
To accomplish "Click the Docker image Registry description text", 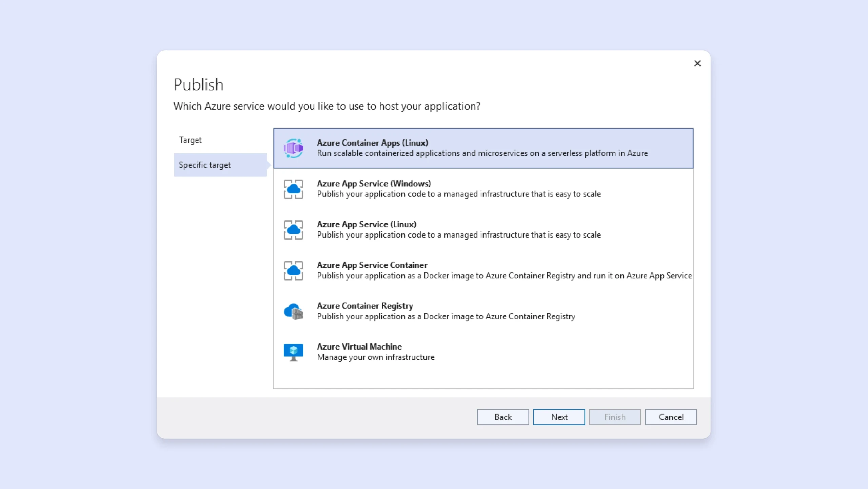I will pyautogui.click(x=446, y=316).
